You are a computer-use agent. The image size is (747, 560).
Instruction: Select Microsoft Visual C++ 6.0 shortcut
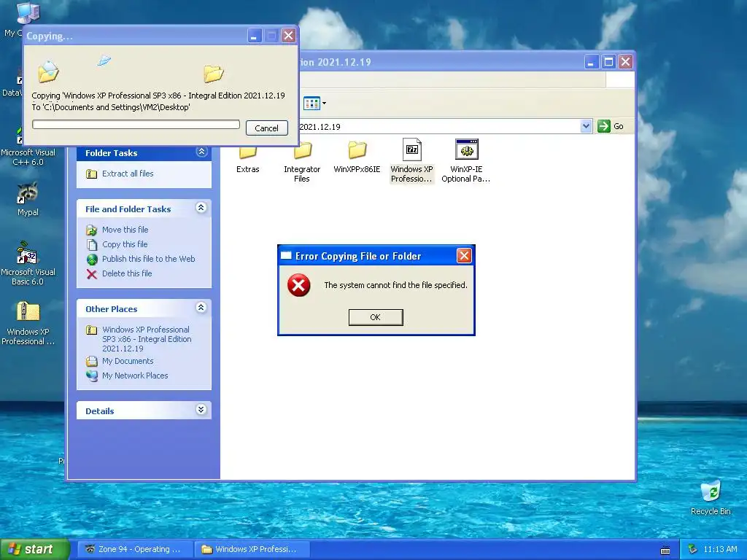pyautogui.click(x=28, y=145)
